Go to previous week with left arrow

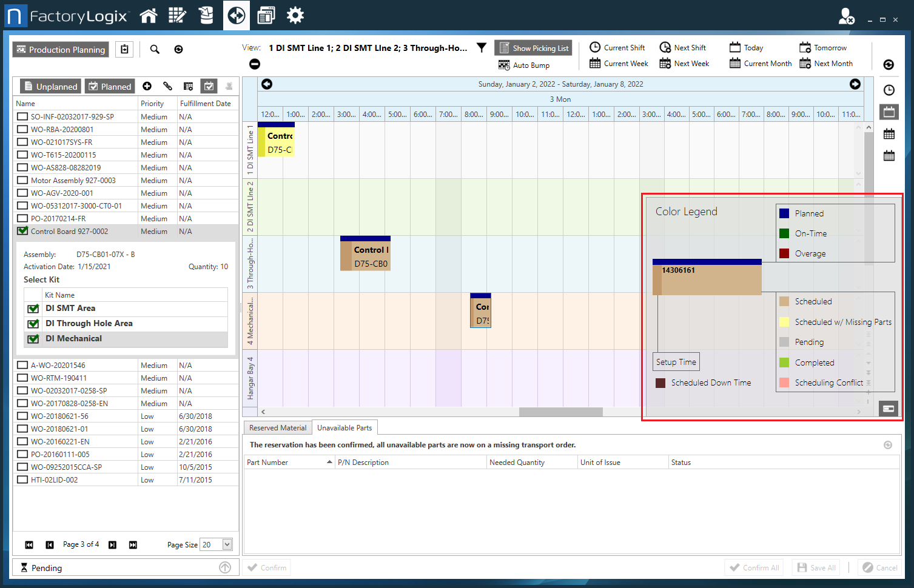pos(267,84)
